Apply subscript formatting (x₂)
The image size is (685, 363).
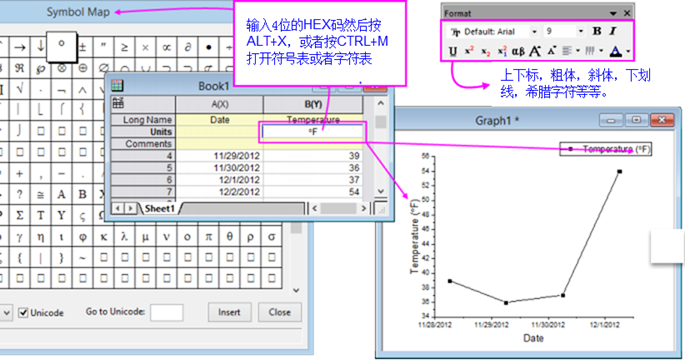485,52
